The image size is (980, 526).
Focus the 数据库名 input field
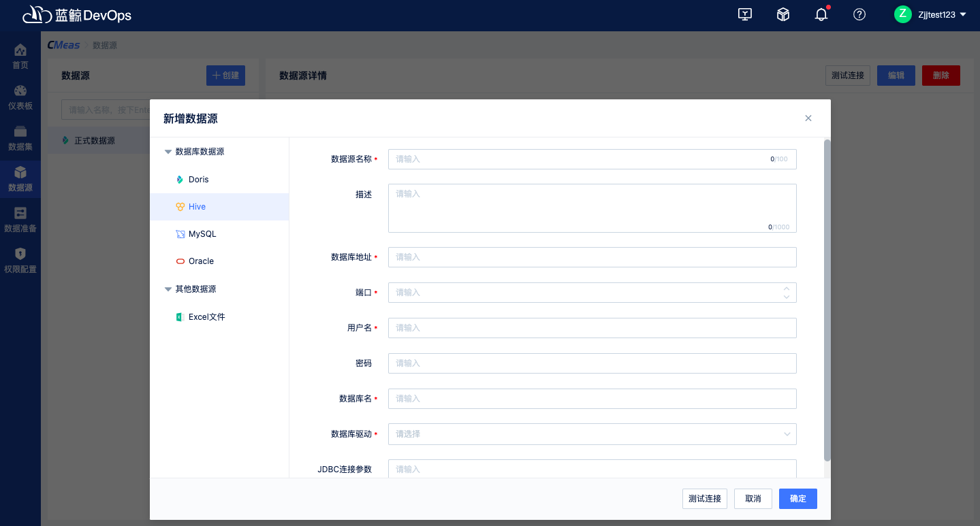click(x=592, y=399)
